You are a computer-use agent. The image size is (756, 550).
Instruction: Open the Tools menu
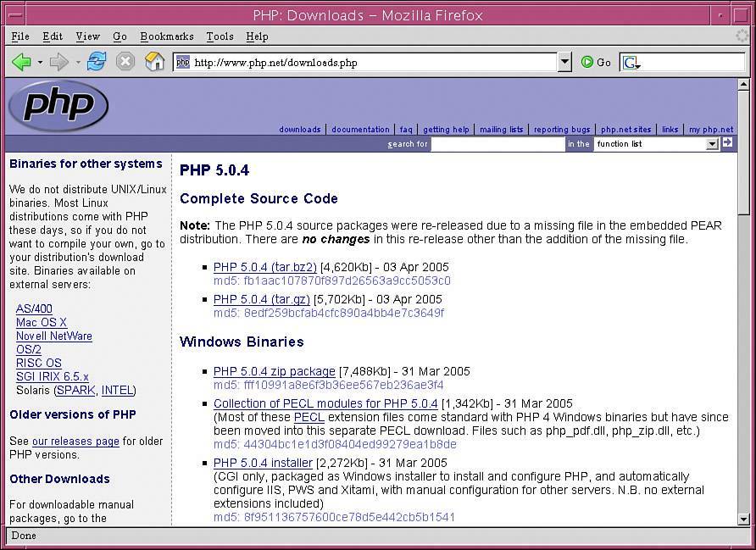(220, 36)
